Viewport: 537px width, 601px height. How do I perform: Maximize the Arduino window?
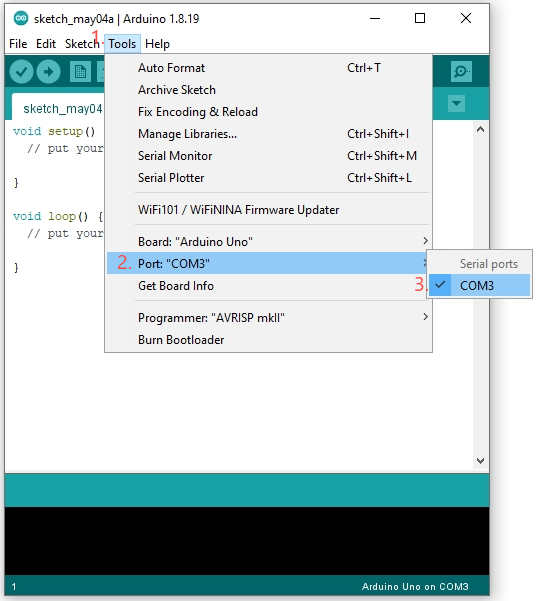[420, 18]
